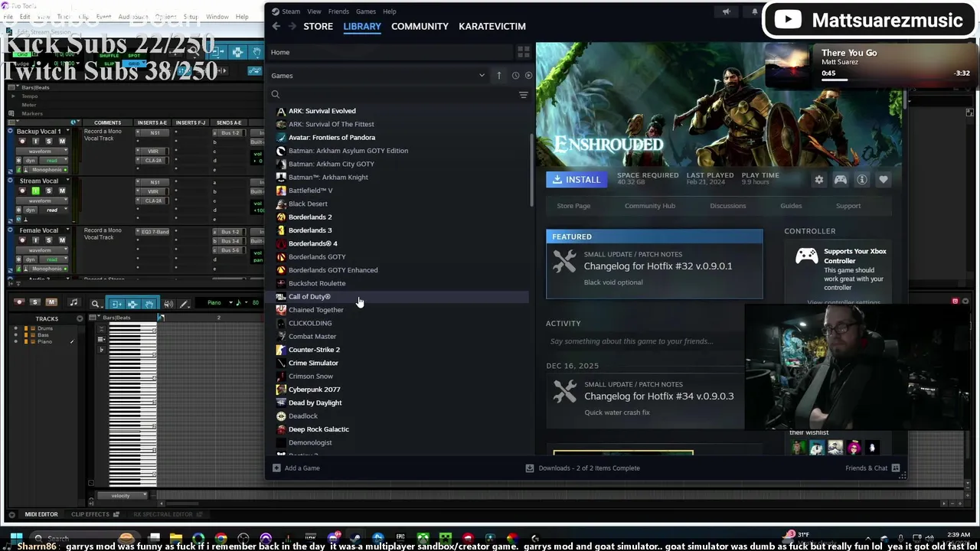The height and width of the screenshot is (551, 980).
Task: Click the recent clock icon beside Games filter
Action: pyautogui.click(x=515, y=75)
